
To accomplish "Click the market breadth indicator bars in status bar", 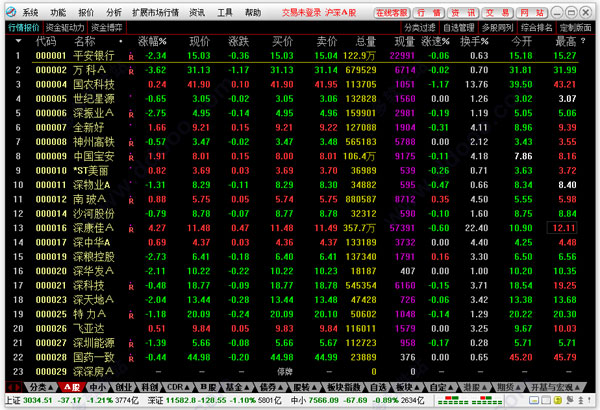I will click(x=470, y=401).
